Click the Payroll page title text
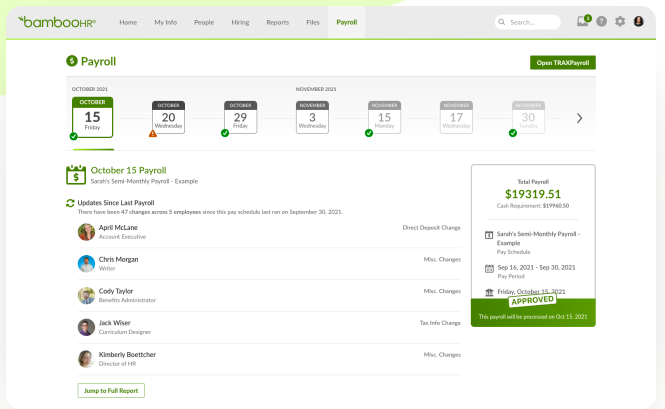The image size is (665, 409). pos(98,62)
